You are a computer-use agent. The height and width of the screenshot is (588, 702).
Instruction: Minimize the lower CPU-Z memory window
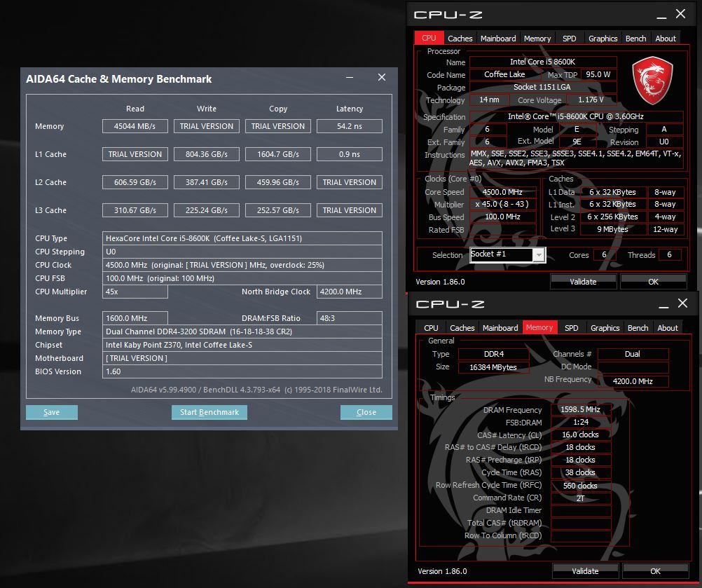[x=663, y=306]
